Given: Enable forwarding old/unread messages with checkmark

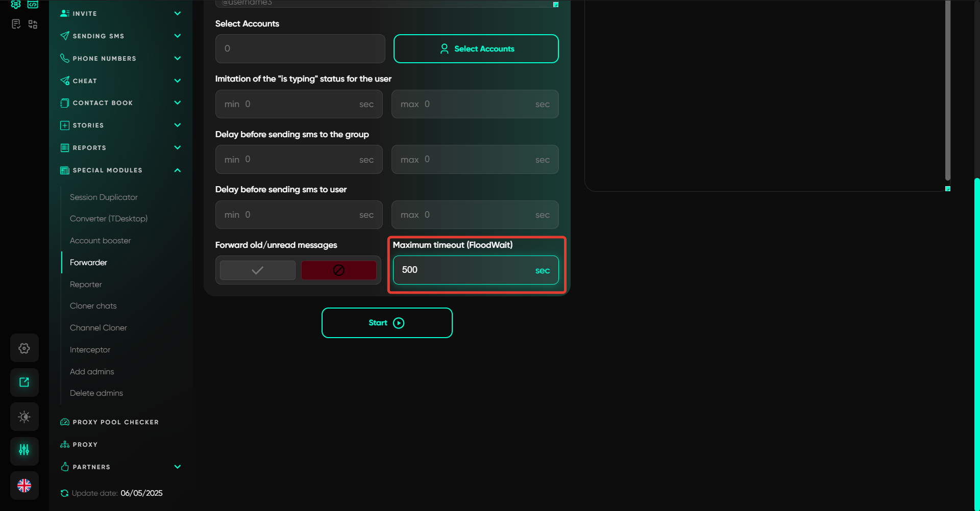Looking at the screenshot, I should (257, 270).
